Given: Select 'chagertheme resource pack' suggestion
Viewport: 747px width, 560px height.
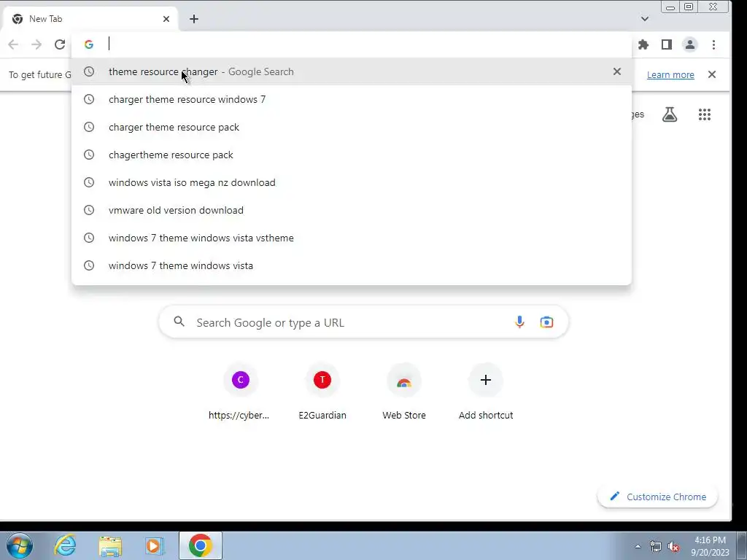Looking at the screenshot, I should (352, 155).
